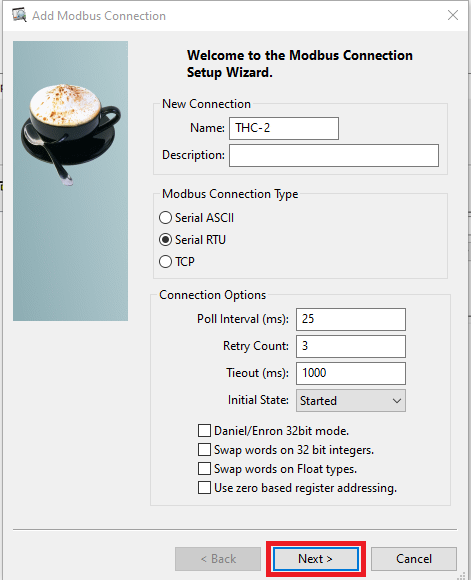
Task: Click the Add Modbus Connection title icon
Action: pyautogui.click(x=19, y=15)
